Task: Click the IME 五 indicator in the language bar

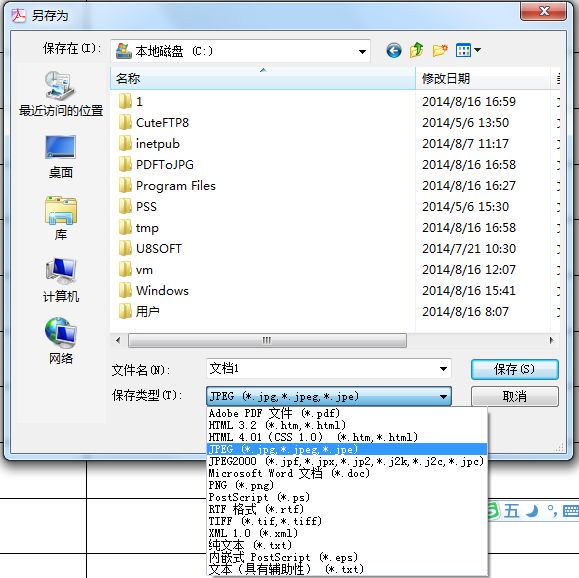Action: (x=511, y=511)
